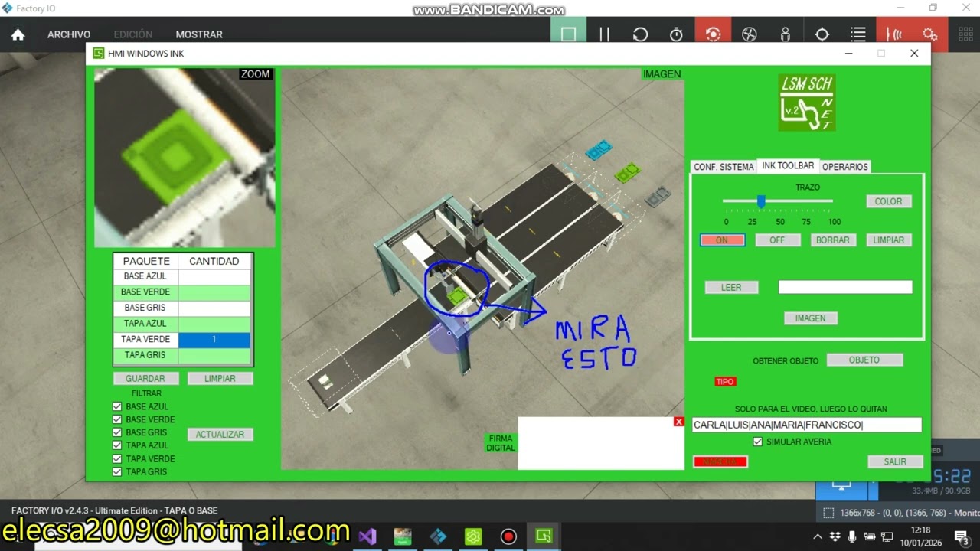This screenshot has height=551, width=980.
Task: Click the OFF ink button
Action: [x=777, y=240]
